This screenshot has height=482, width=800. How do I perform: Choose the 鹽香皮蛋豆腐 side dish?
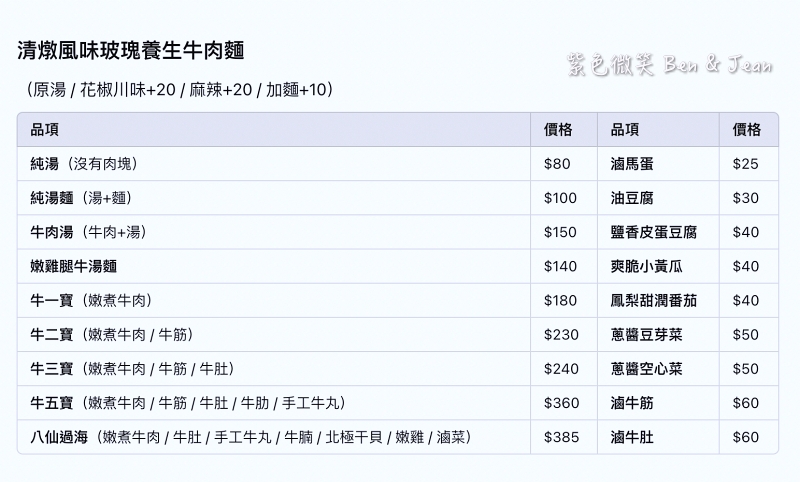coord(654,232)
